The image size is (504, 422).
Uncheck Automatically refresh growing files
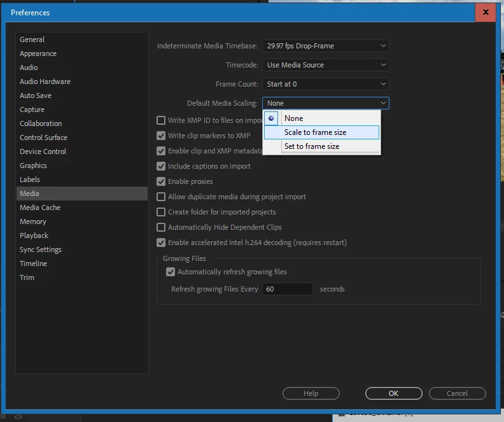tap(171, 272)
